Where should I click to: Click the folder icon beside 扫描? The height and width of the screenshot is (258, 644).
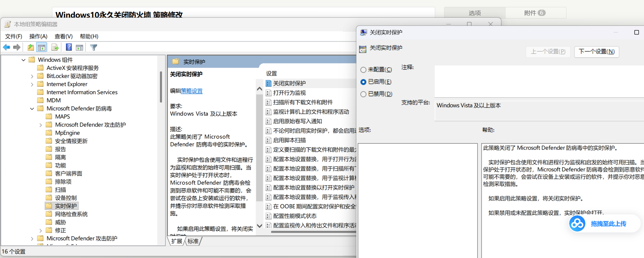point(49,189)
